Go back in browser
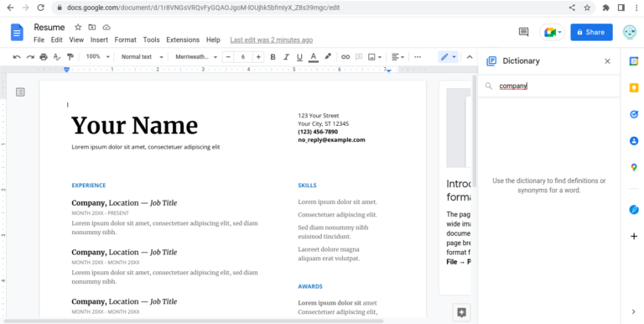The height and width of the screenshot is (324, 644). pyautogui.click(x=10, y=8)
